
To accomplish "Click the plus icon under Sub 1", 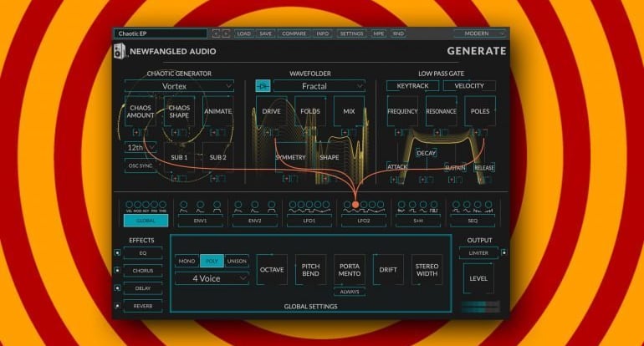I will [x=176, y=179].
